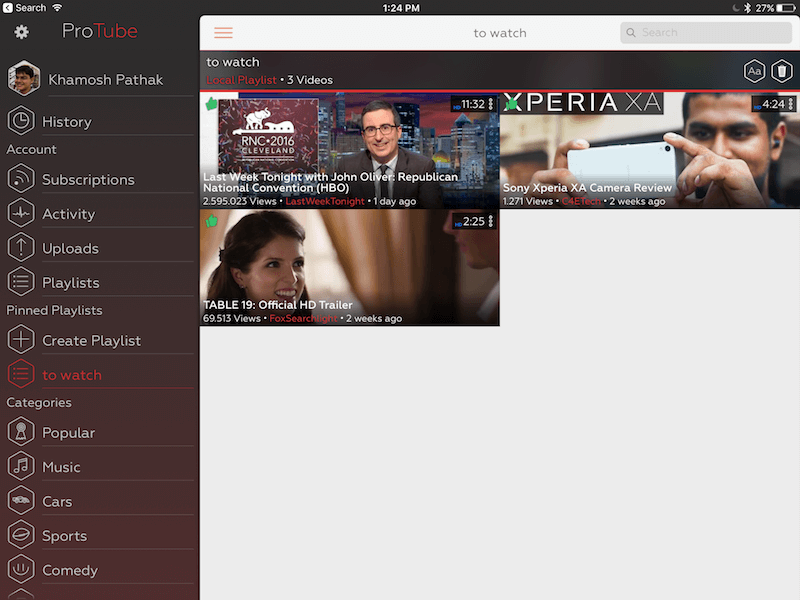Viewport: 800px width, 600px height.
Task: Open the Popular category
Action: [x=68, y=433]
